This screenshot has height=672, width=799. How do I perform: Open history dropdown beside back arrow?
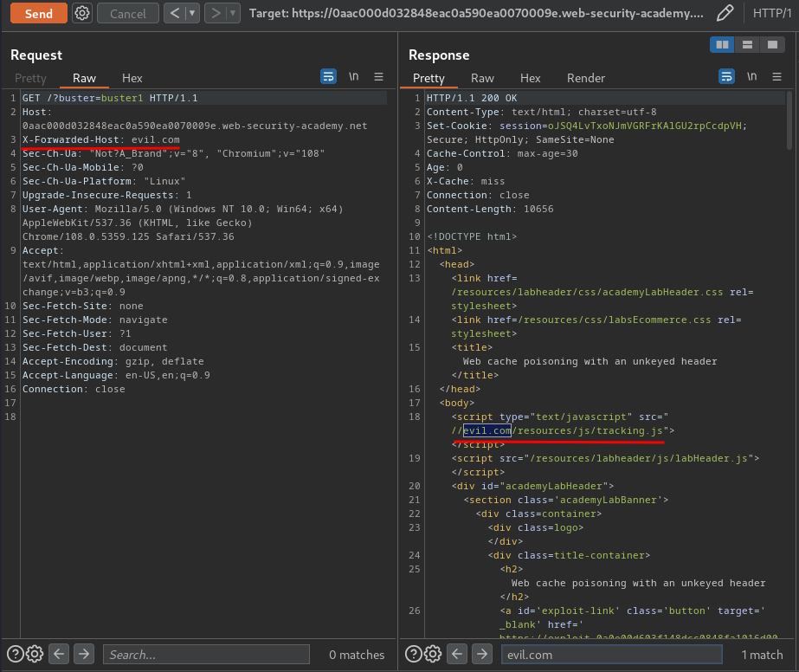pos(193,13)
